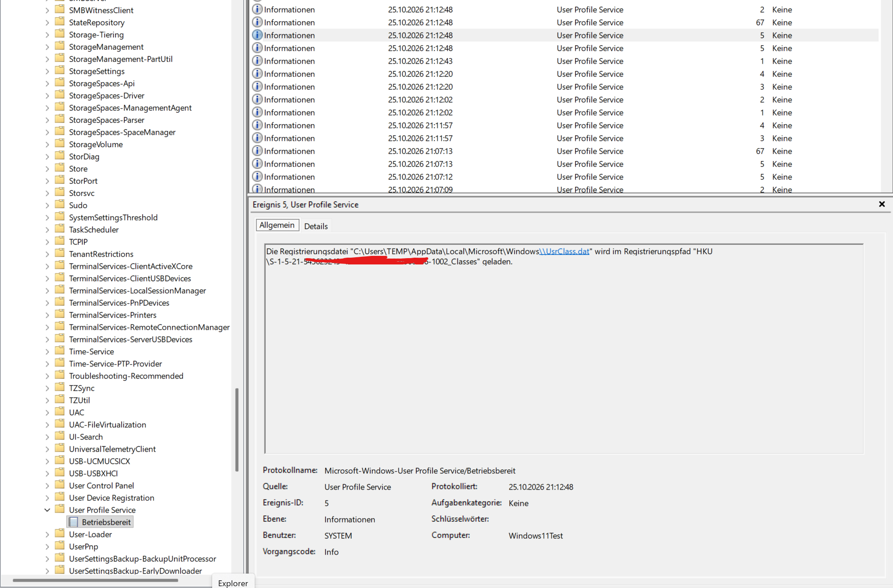Click the UI-Search folder icon
Image resolution: width=893 pixels, height=588 pixels.
tap(60, 436)
